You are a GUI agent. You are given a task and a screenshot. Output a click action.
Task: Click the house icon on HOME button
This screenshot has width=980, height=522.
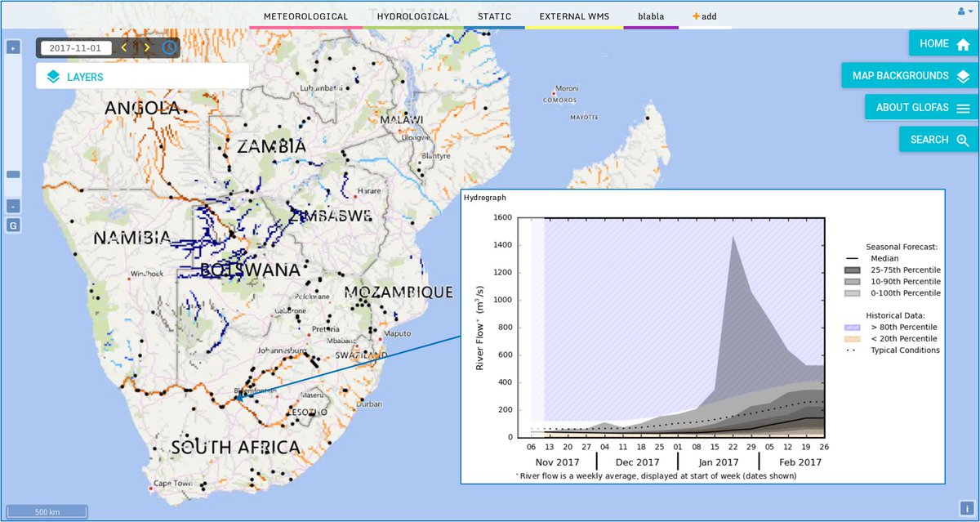(962, 44)
